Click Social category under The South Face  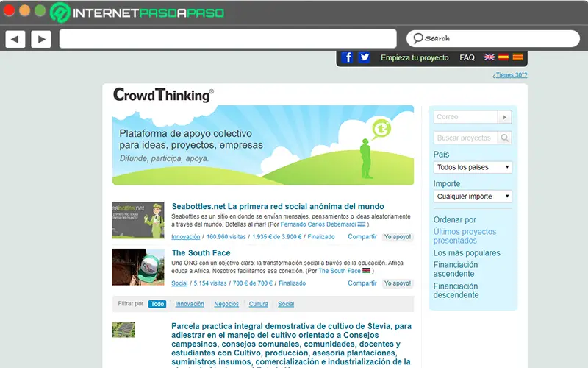click(179, 283)
